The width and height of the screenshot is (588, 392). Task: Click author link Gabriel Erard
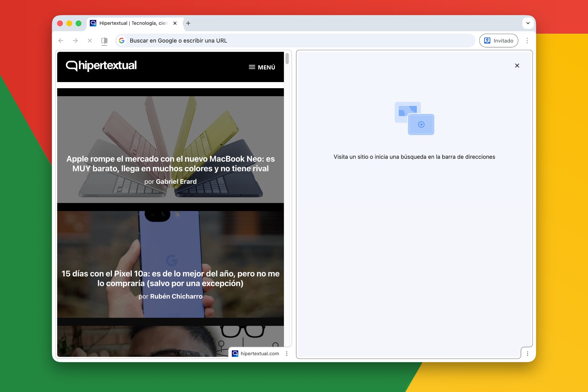coord(176,182)
